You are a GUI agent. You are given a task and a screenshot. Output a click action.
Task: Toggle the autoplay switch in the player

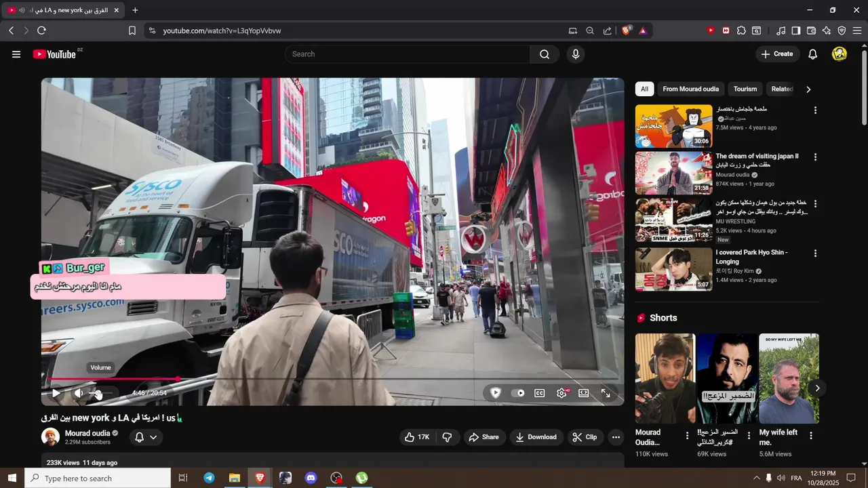click(x=519, y=393)
